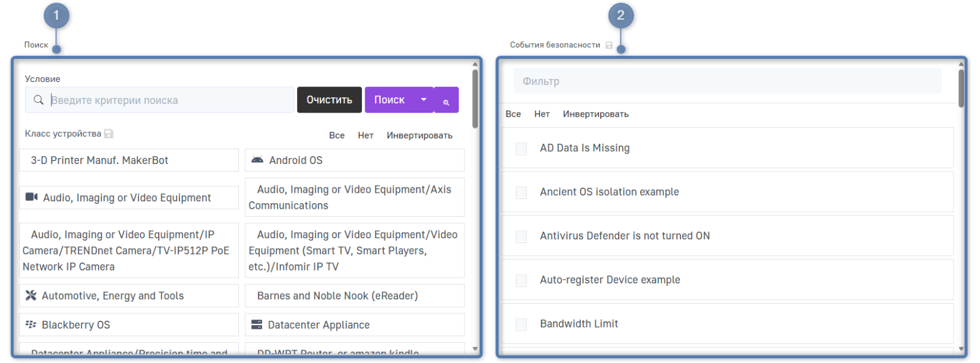Choose Инвертировать in the security events panel
The height and width of the screenshot is (363, 980).
point(595,114)
